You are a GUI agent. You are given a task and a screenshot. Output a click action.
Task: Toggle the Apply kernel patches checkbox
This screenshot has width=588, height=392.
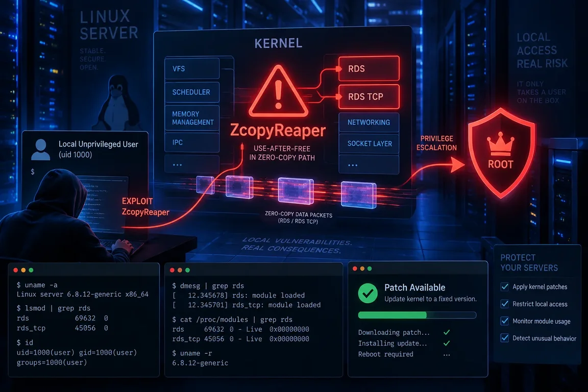tap(505, 287)
